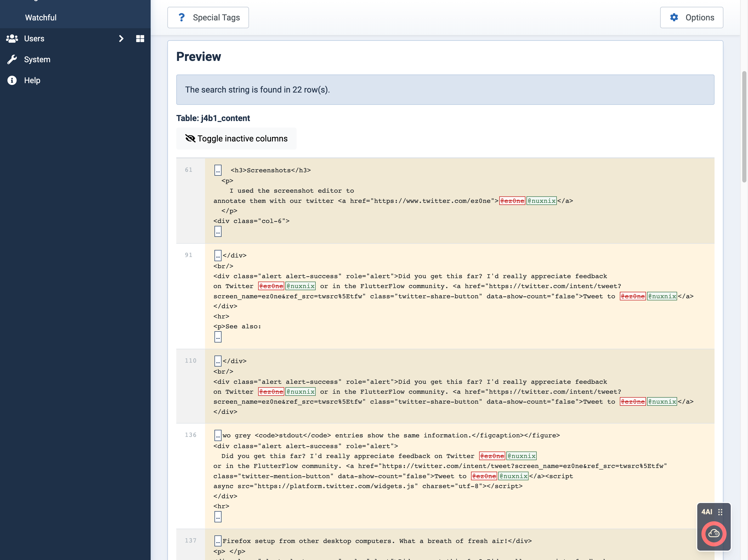Open the System menu
The image size is (748, 560).
coord(37,60)
